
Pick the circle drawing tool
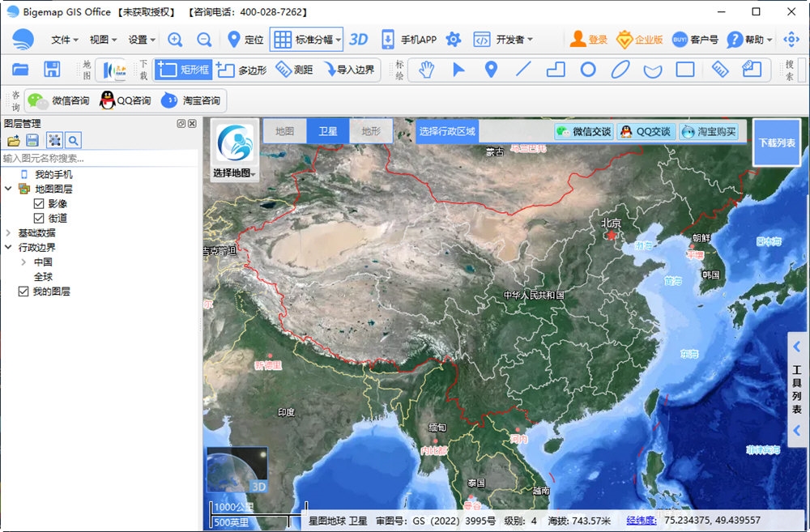[588, 70]
